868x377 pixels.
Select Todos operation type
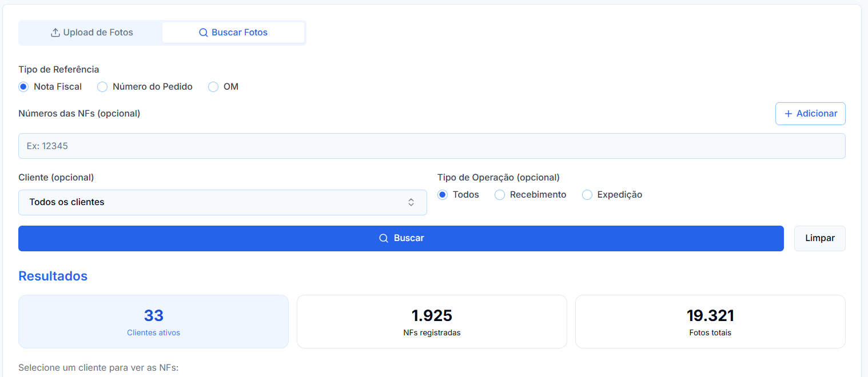[x=443, y=195]
